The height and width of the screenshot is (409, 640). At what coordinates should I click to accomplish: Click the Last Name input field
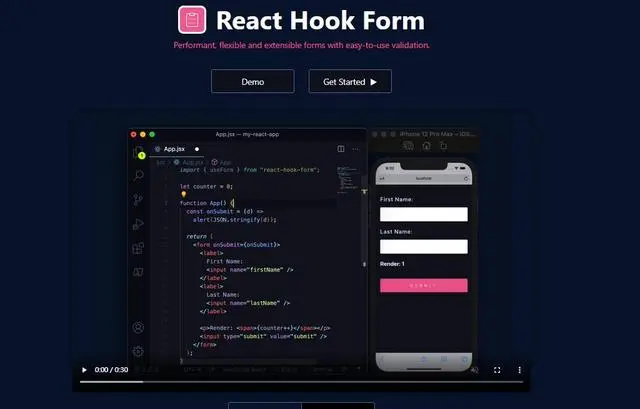pos(424,247)
